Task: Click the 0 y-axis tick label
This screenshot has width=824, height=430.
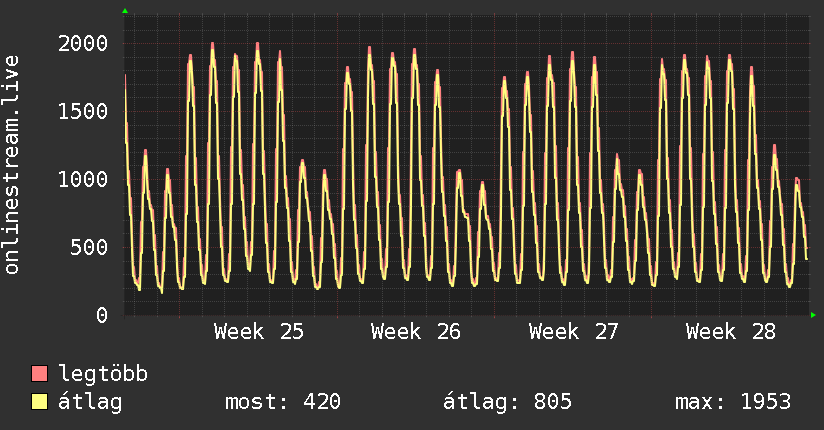Action: 102,315
